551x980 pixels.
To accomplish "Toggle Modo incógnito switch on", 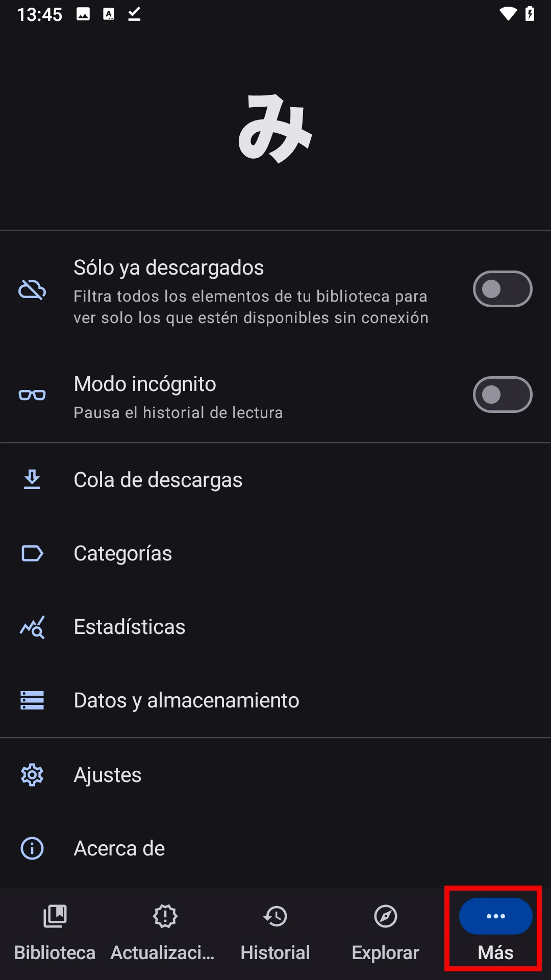I will (x=502, y=395).
